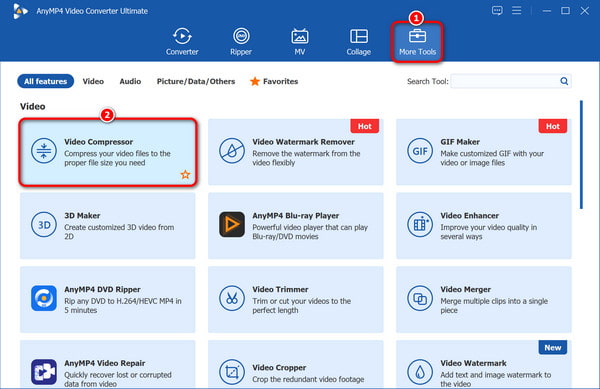
Task: Open Video Merger title text
Action: (465, 290)
